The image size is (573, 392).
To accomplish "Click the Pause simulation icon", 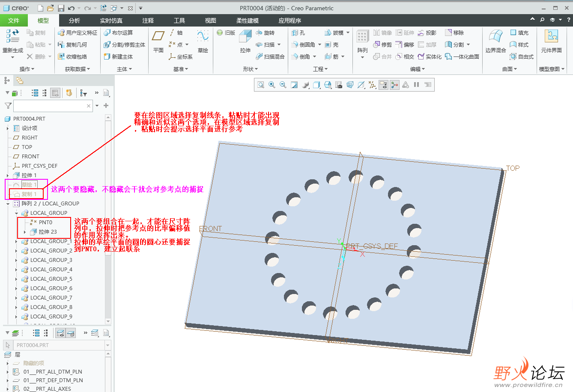I will [x=416, y=85].
